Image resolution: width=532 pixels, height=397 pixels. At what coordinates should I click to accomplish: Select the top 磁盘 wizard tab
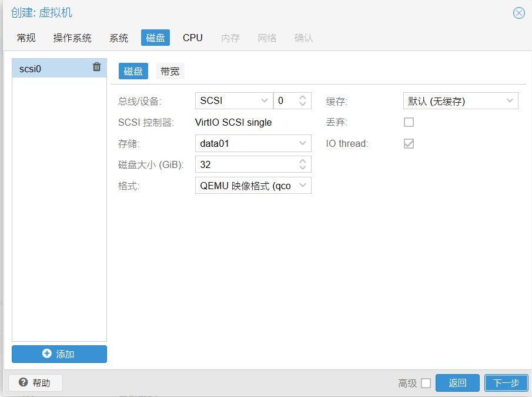155,38
